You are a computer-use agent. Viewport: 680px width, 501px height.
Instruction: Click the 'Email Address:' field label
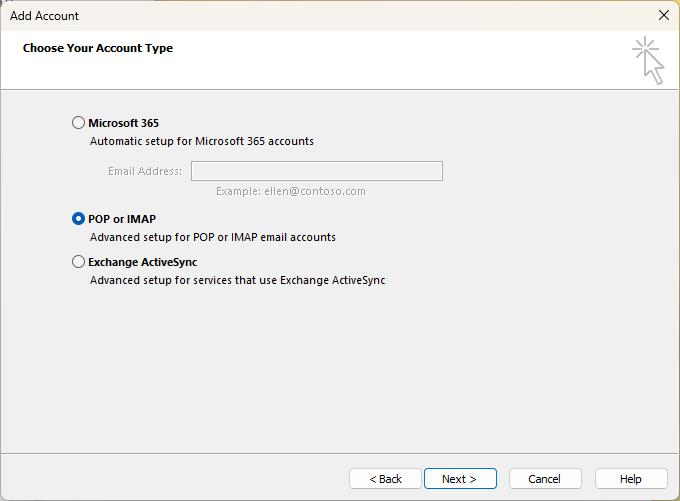tap(145, 171)
